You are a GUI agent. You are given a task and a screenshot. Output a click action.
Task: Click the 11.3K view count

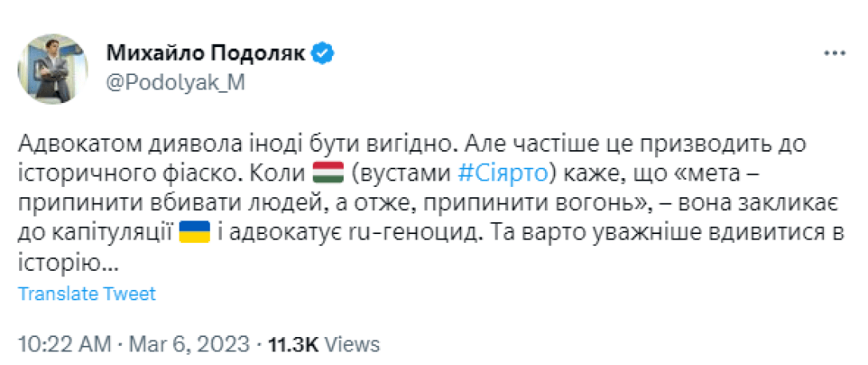(x=294, y=344)
